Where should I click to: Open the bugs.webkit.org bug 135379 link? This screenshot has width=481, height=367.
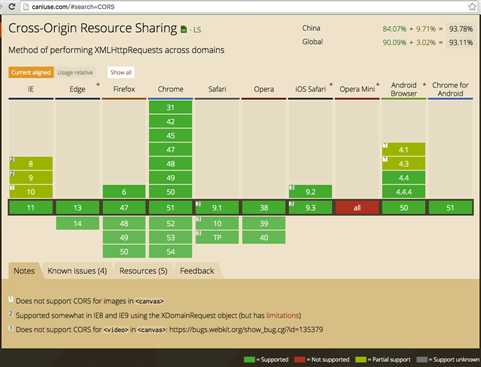coord(246,330)
